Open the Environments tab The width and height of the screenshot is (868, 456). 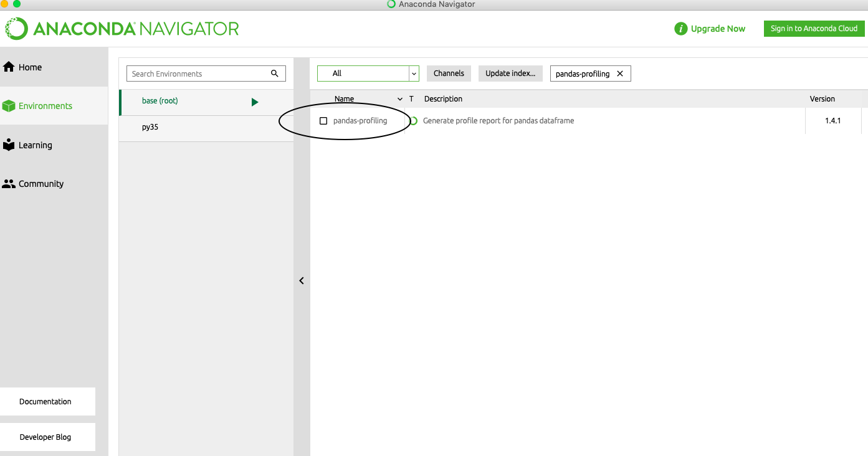pos(54,106)
